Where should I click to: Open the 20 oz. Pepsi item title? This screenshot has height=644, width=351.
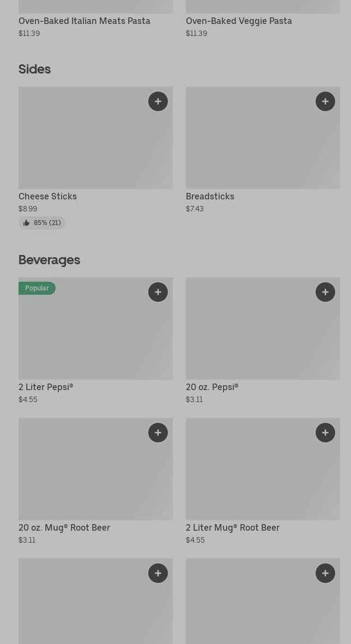pos(212,387)
